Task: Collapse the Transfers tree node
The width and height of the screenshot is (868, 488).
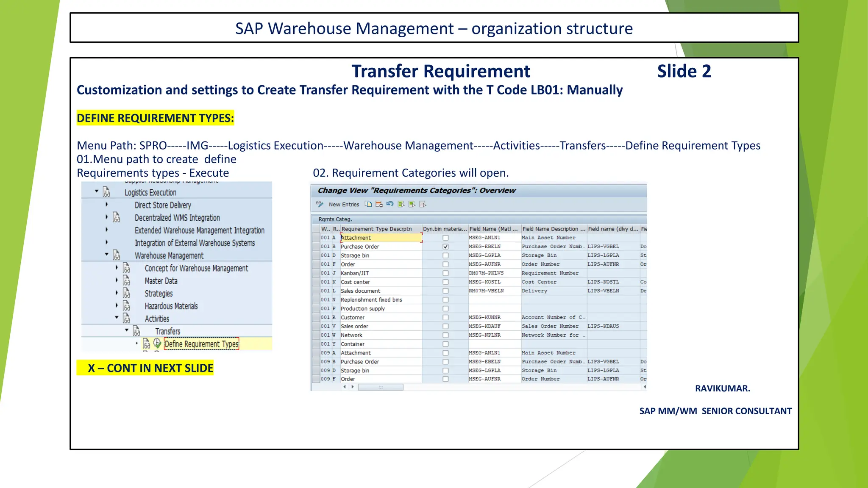Action: click(x=127, y=330)
